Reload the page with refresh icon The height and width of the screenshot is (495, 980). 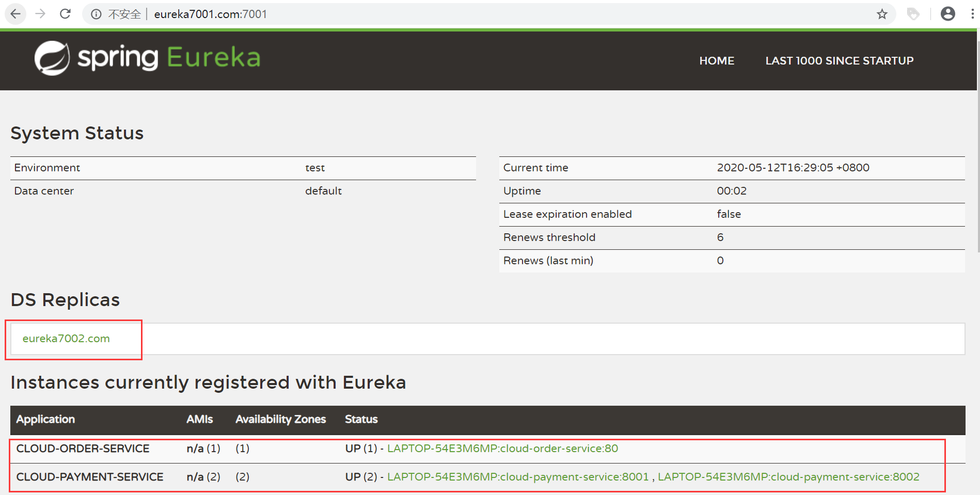point(65,14)
